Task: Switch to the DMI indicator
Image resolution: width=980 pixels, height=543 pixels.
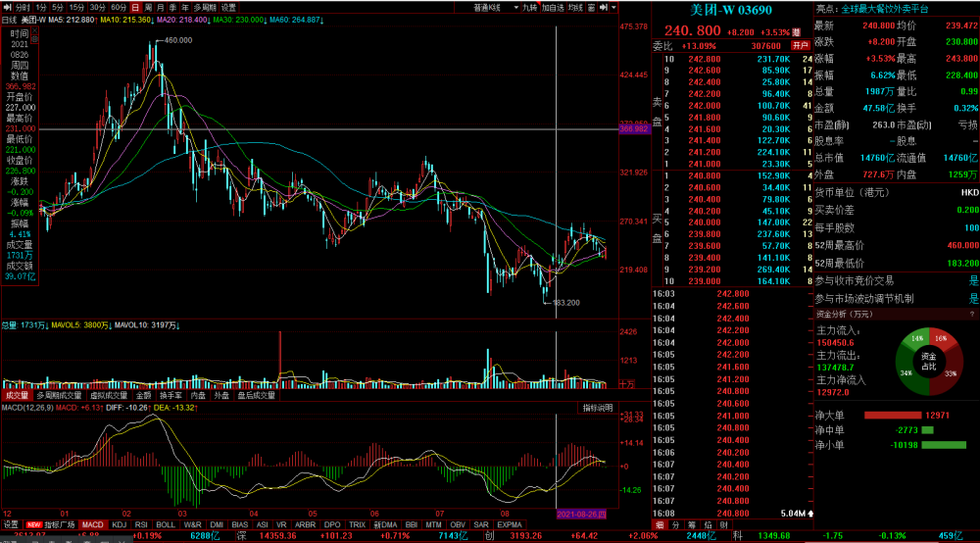Action: (x=217, y=525)
